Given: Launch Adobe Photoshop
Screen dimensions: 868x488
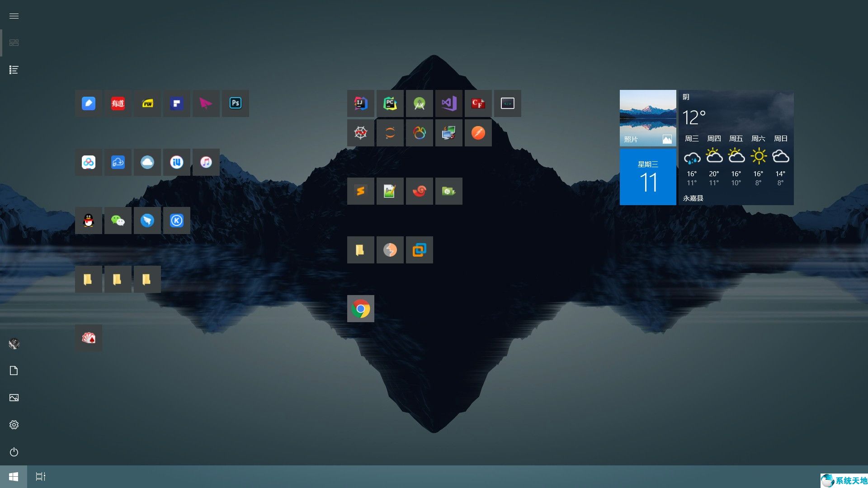Looking at the screenshot, I should pyautogui.click(x=235, y=103).
